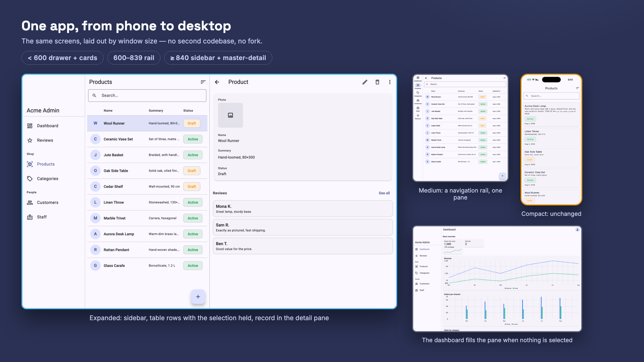The image size is (644, 362).
Task: Click the R avatar of Rattan Pendant row
Action: [x=95, y=250]
